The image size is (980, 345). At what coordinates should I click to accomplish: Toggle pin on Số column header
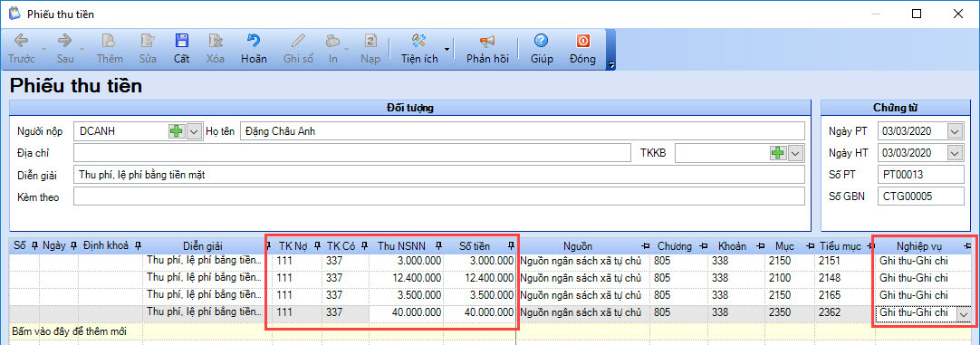tap(35, 245)
